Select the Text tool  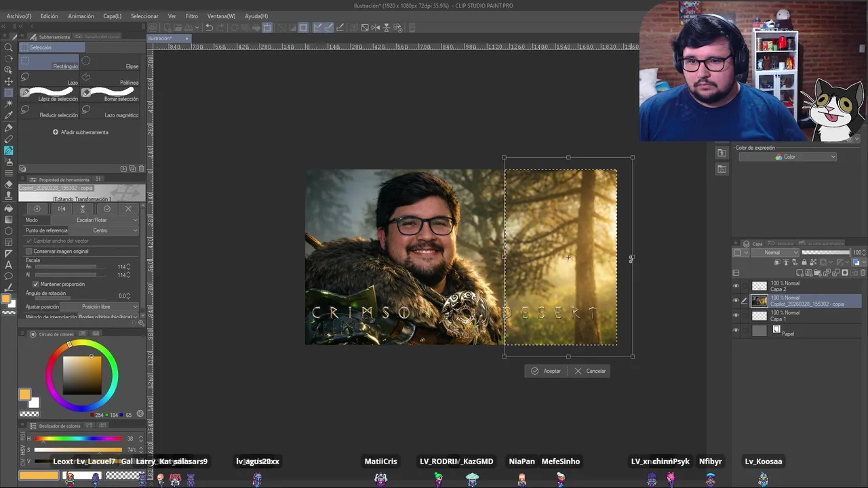click(9, 265)
